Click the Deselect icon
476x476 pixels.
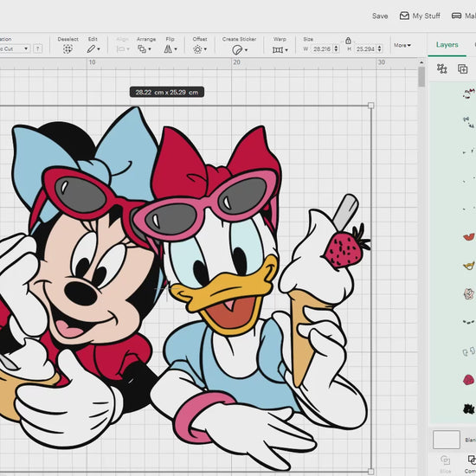click(68, 48)
